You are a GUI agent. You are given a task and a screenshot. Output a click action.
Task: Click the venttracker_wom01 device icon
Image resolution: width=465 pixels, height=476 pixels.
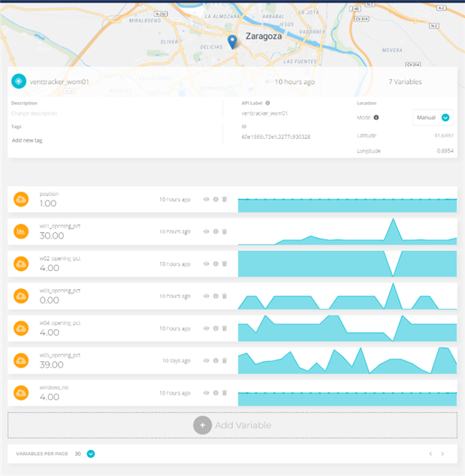(x=19, y=81)
